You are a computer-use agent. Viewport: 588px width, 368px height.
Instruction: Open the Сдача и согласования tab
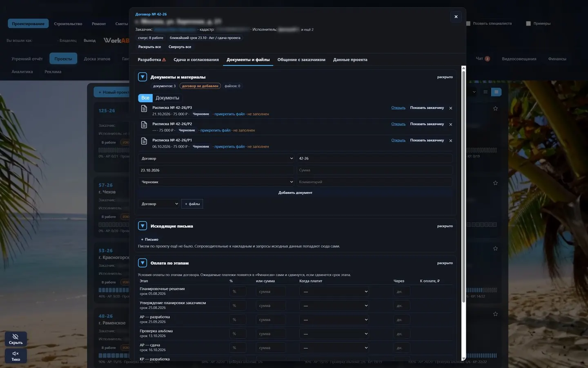coord(196,60)
